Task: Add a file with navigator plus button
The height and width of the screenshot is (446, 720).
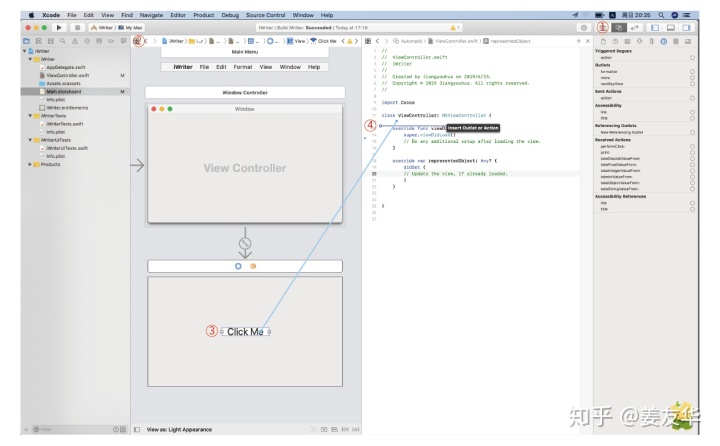Action: [26, 429]
